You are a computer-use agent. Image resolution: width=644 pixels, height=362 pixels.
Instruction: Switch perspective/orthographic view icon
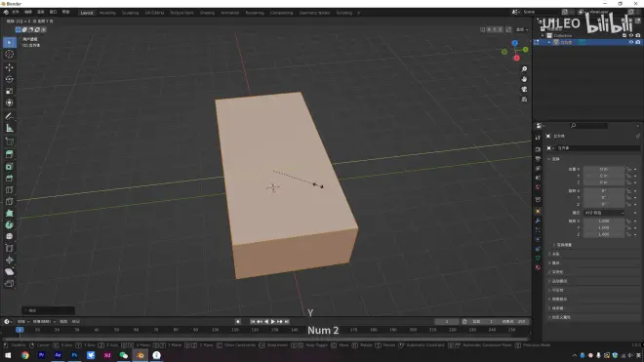pyautogui.click(x=524, y=100)
